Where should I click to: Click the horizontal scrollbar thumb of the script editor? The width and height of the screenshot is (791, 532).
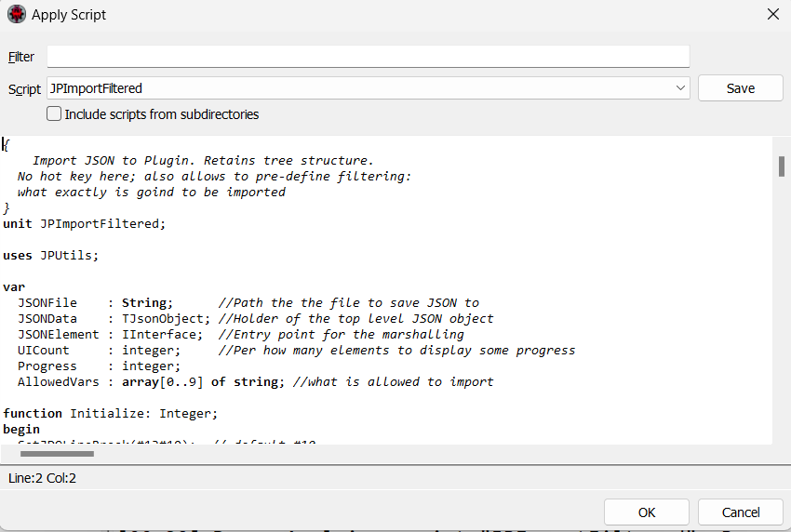click(57, 454)
